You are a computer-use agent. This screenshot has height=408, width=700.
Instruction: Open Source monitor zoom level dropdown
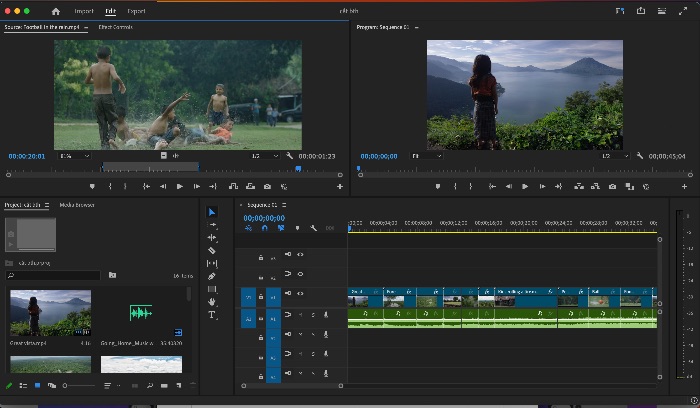(x=74, y=156)
